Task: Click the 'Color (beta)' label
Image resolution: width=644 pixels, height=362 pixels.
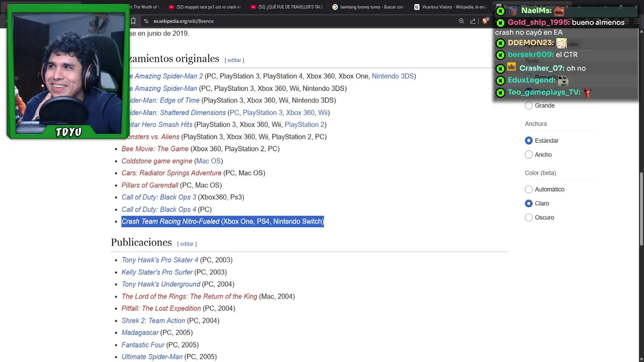Action: pyautogui.click(x=540, y=173)
